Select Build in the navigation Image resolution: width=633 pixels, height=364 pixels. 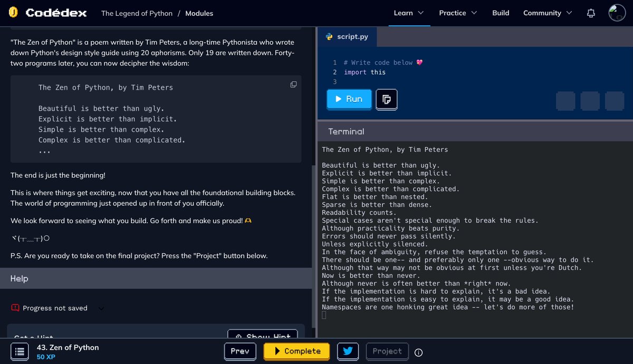[x=501, y=13]
